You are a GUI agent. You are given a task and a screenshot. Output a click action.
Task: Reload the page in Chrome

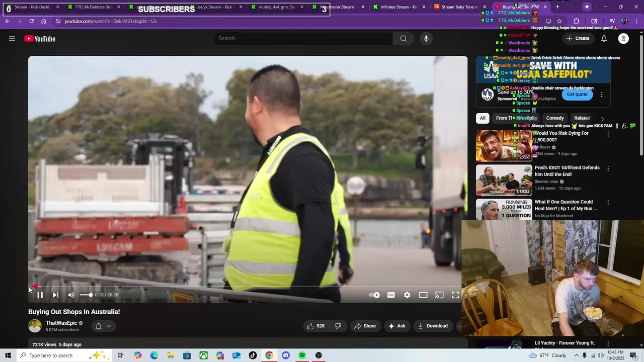tap(31, 21)
